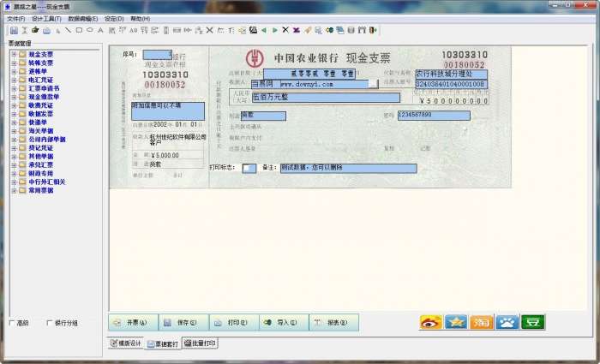Select the rectangle drawing tool
This screenshot has width=600, height=364.
[79, 30]
